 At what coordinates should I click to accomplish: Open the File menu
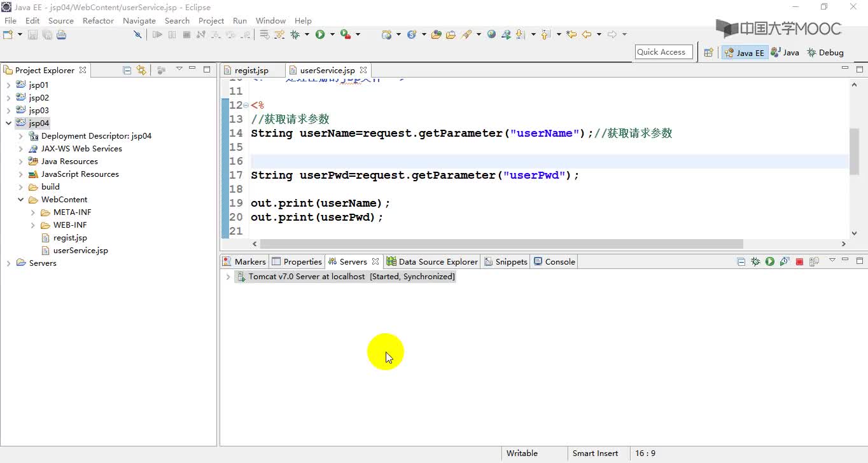coord(10,20)
